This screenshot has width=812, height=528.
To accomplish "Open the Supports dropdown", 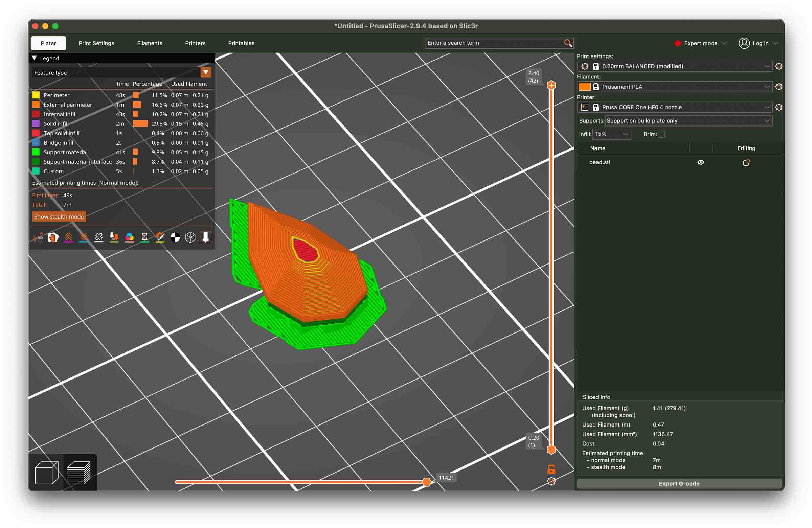I will tap(689, 121).
